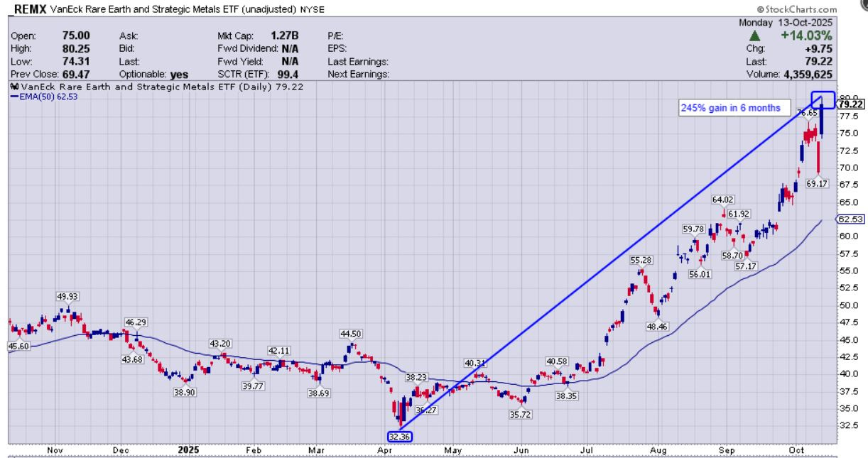
Task: Click the 45.60 label at the left edge
Action: pyautogui.click(x=18, y=346)
